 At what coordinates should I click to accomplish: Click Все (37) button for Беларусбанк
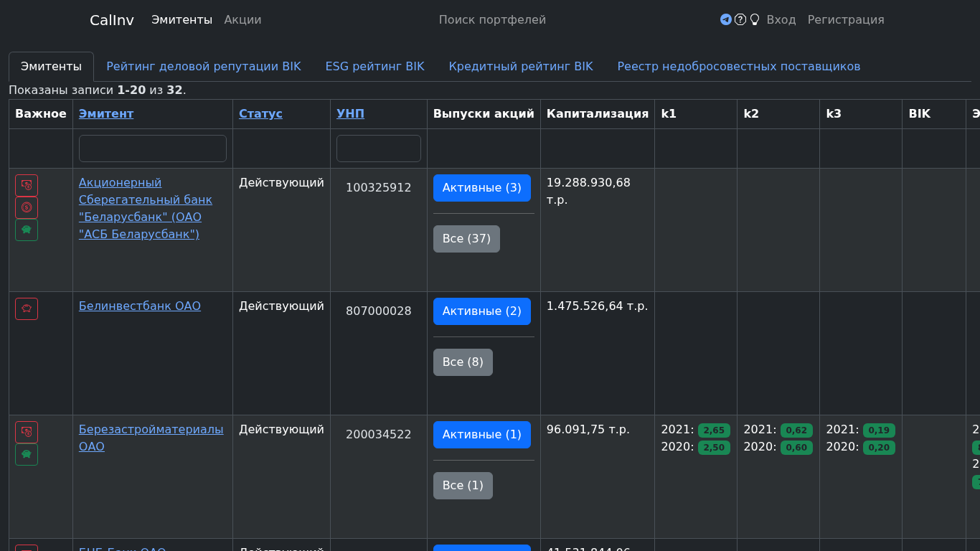[x=466, y=239]
